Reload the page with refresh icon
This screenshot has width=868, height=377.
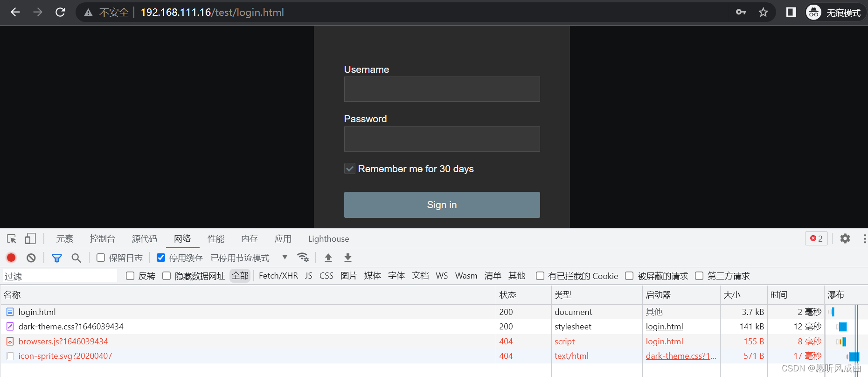pyautogui.click(x=60, y=12)
